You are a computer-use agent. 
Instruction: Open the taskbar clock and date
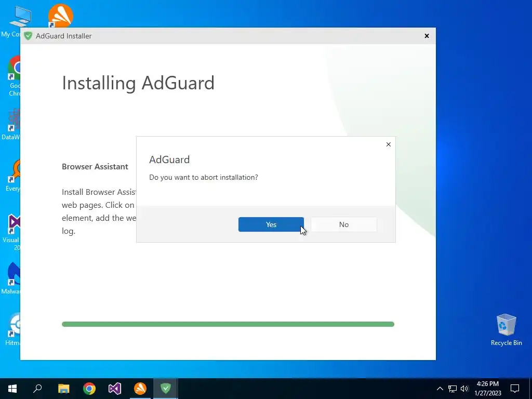[487, 389]
